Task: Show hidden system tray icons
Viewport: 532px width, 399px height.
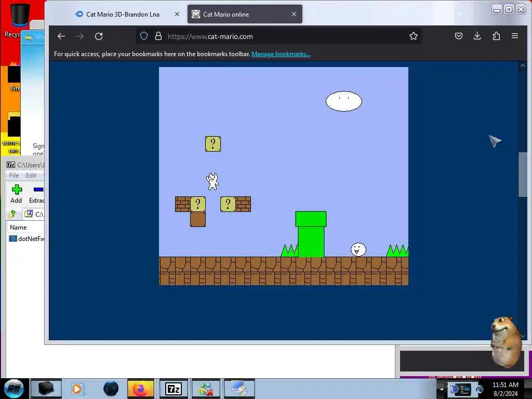Action: (442, 389)
